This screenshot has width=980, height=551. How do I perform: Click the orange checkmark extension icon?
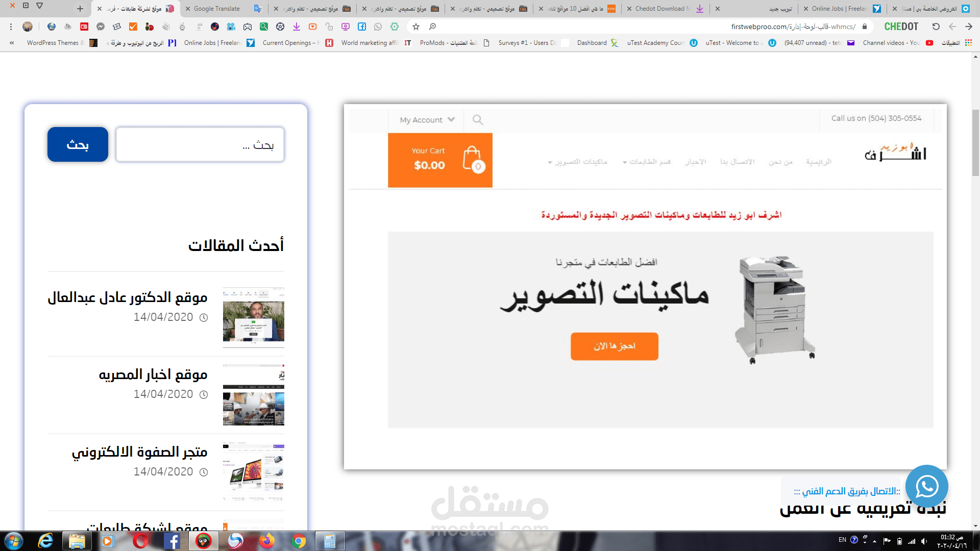[133, 27]
